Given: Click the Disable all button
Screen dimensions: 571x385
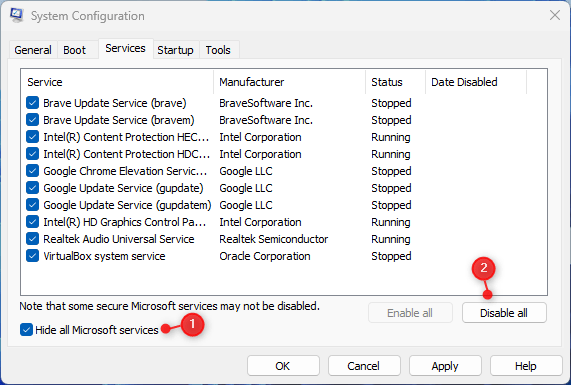Looking at the screenshot, I should point(504,313).
